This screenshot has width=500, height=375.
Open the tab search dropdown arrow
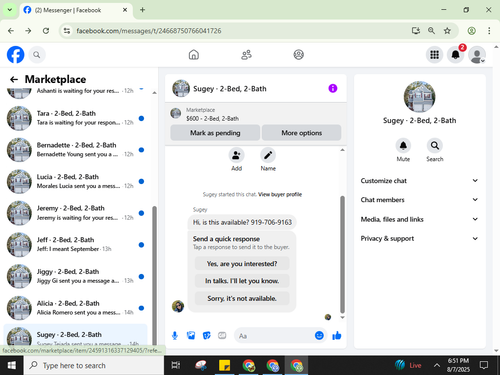(x=10, y=10)
